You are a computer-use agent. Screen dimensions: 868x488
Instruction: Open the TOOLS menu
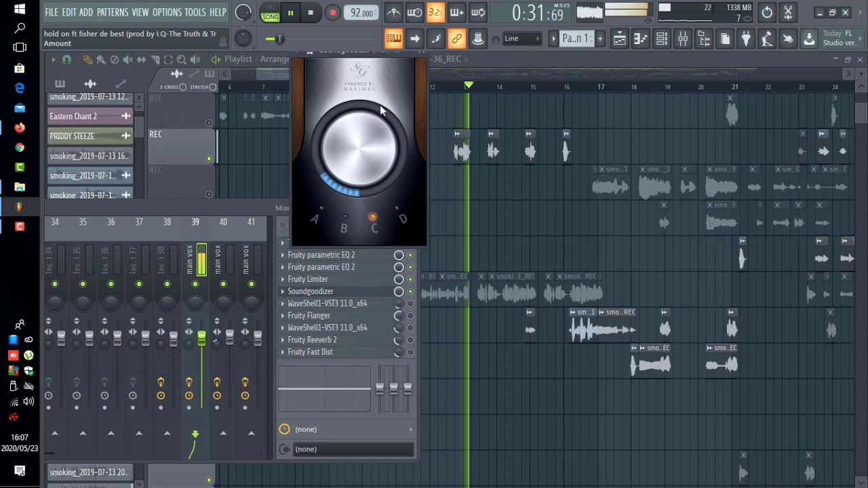click(x=195, y=12)
